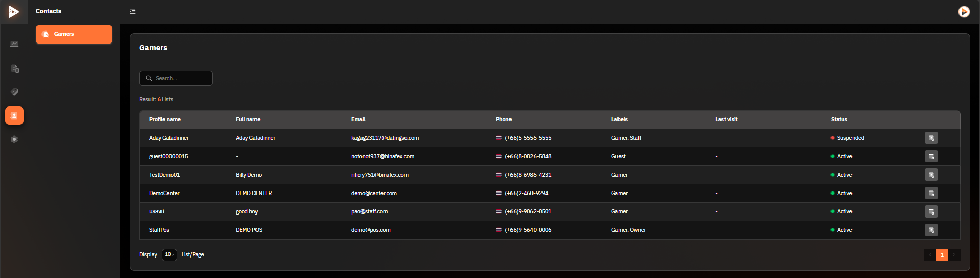980x278 pixels.
Task: Click the Labels column header
Action: tap(619, 119)
